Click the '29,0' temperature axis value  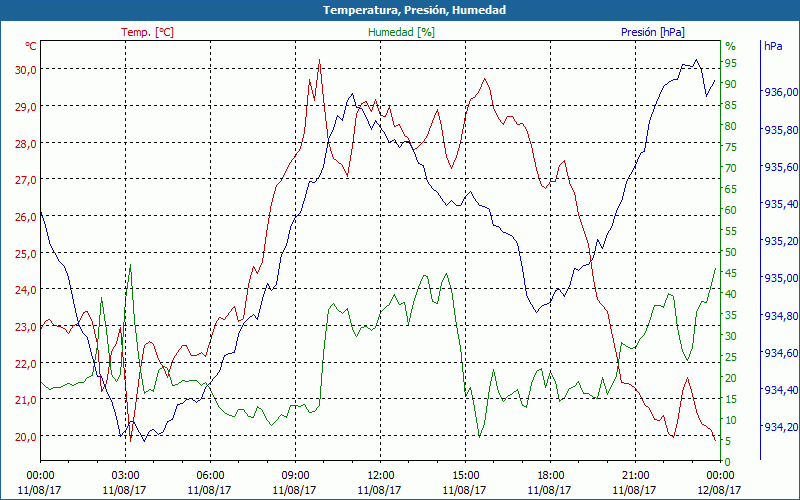[x=26, y=107]
